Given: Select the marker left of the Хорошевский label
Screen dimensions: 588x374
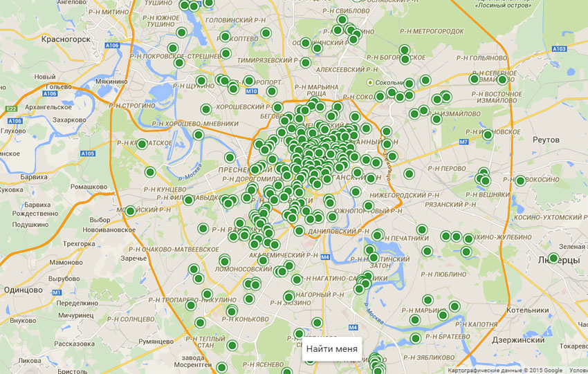Looking at the screenshot, I should 205,109.
